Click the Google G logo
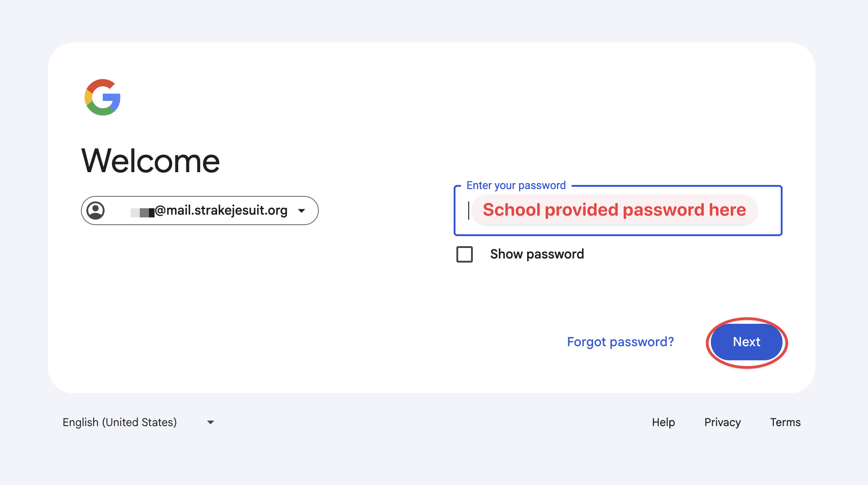868x485 pixels. click(x=103, y=97)
